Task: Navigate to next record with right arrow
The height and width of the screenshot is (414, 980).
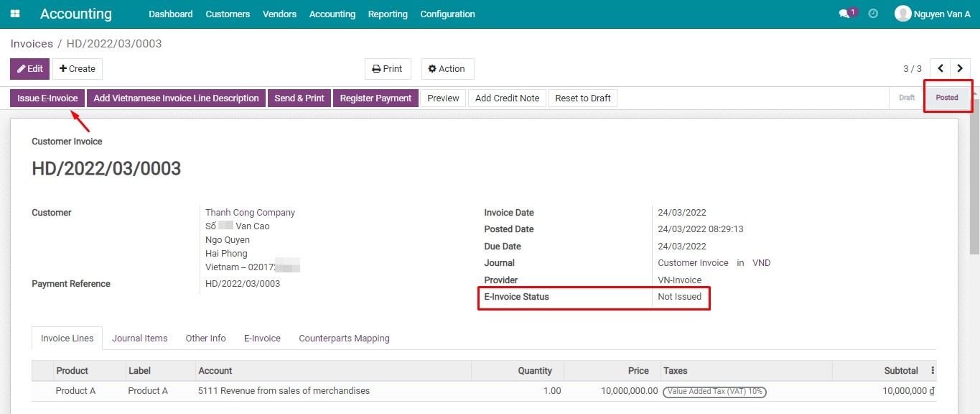Action: coord(961,68)
